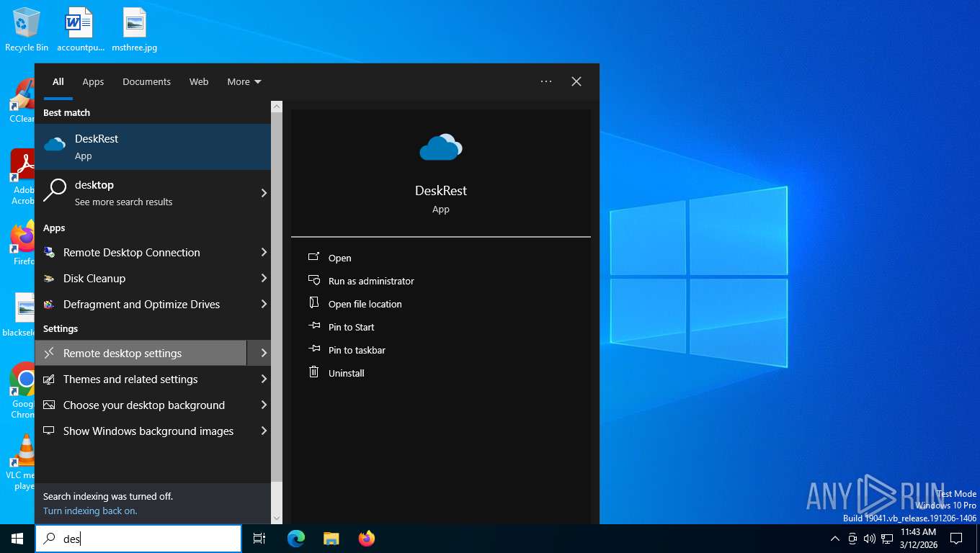980x553 pixels.
Task: Expand Themes and related settings arrow
Action: (264, 379)
